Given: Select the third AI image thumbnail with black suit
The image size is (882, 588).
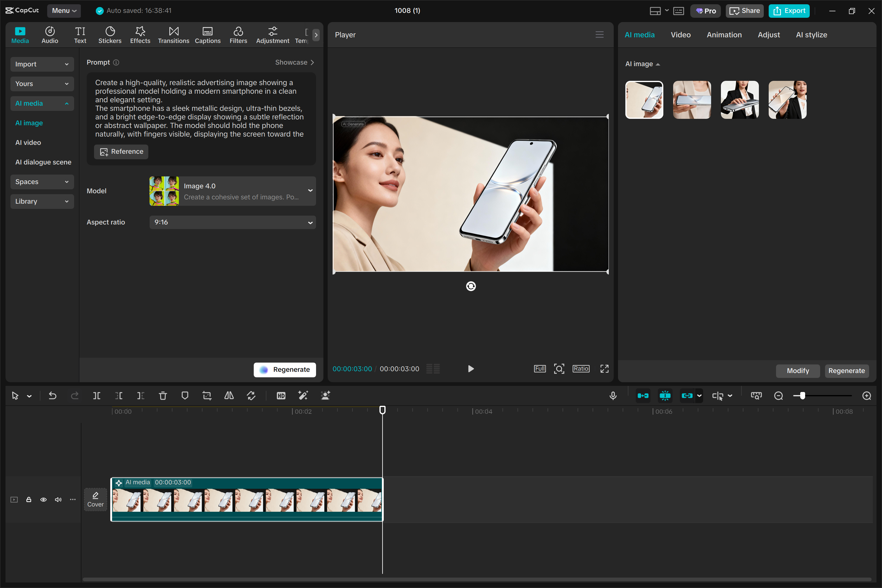Looking at the screenshot, I should (740, 100).
